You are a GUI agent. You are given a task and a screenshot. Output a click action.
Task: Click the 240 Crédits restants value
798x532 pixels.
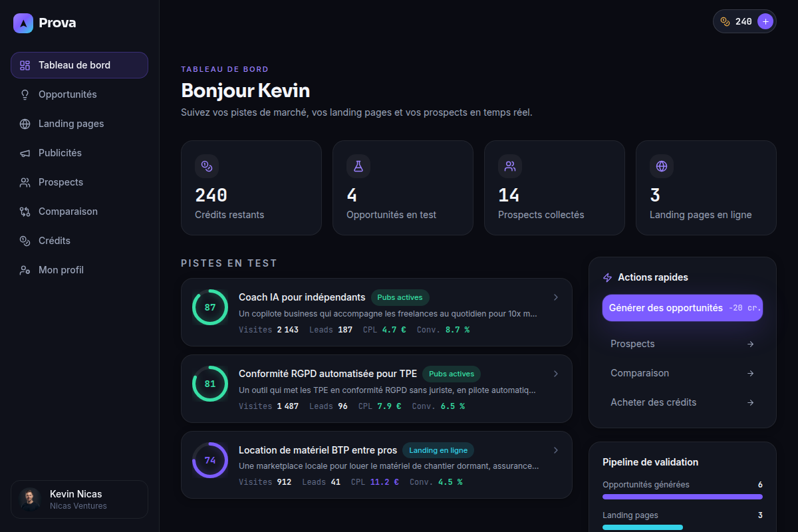coord(211,196)
